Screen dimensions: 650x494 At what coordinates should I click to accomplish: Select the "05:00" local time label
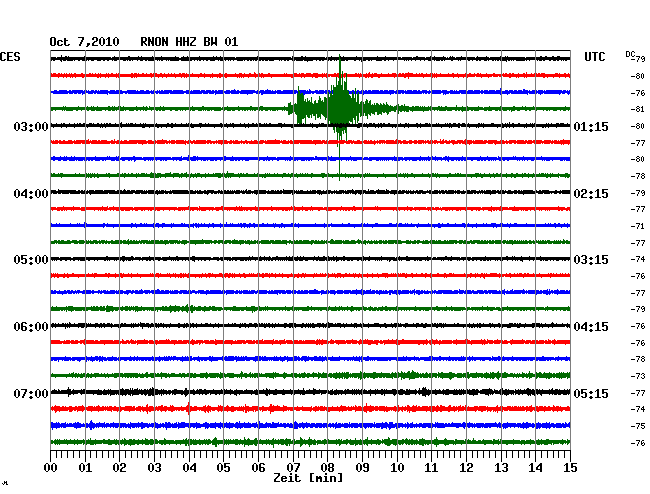(x=31, y=260)
